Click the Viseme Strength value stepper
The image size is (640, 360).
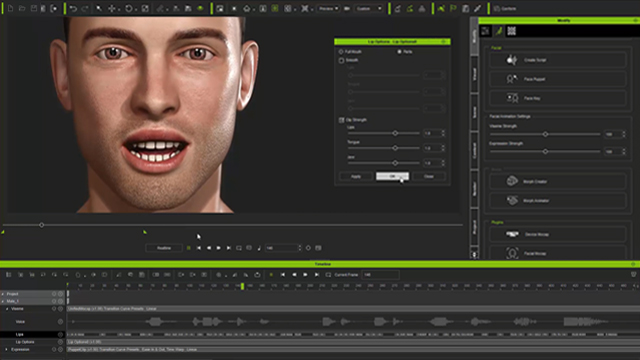[623, 134]
